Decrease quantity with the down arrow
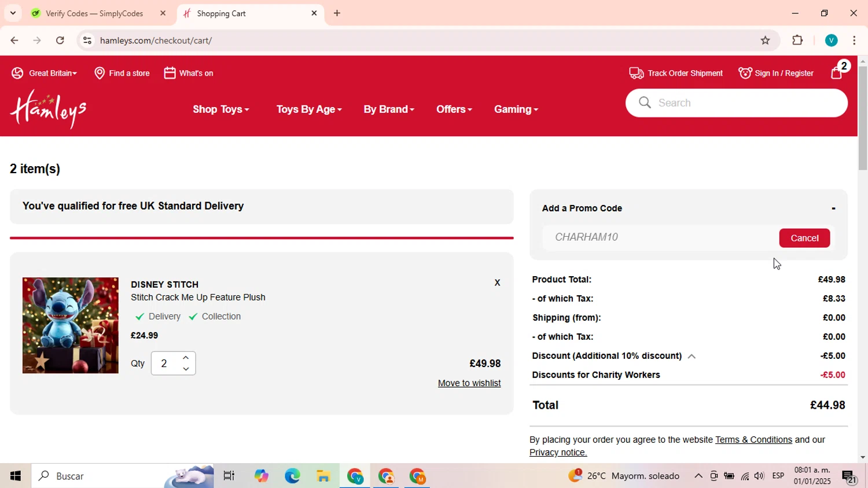The width and height of the screenshot is (868, 488). click(186, 369)
